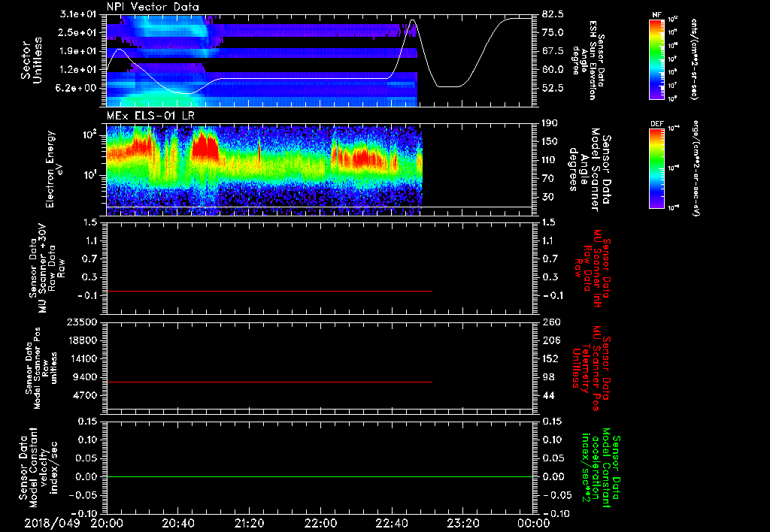Viewport: 770px width, 532px height.
Task: Click the 22:40 time tick label
Action: pyautogui.click(x=391, y=523)
